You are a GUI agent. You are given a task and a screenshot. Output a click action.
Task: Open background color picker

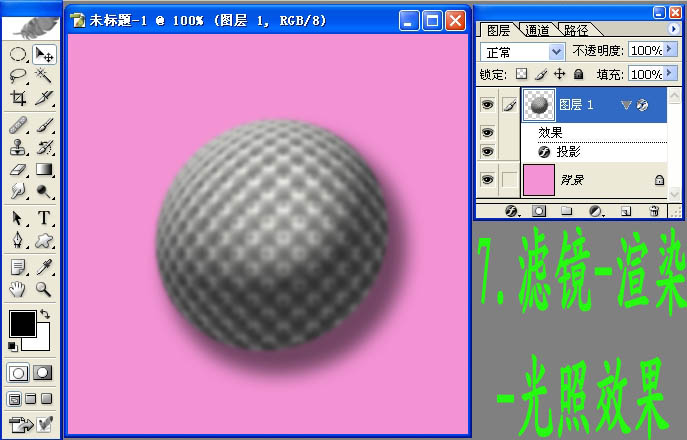coord(42,343)
